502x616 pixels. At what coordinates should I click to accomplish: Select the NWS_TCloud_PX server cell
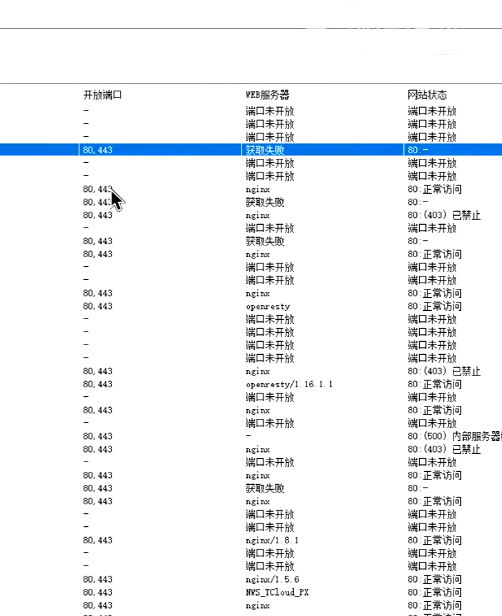tap(277, 592)
